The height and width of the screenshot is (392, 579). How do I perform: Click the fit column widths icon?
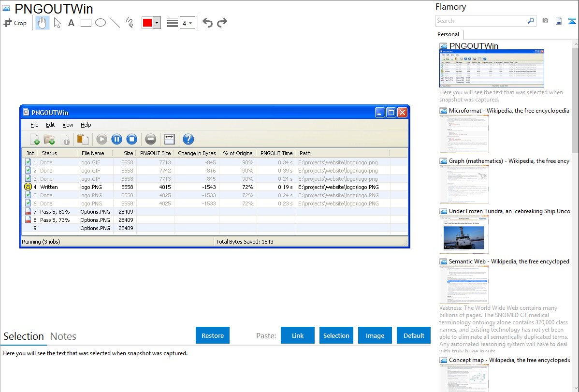pos(170,139)
